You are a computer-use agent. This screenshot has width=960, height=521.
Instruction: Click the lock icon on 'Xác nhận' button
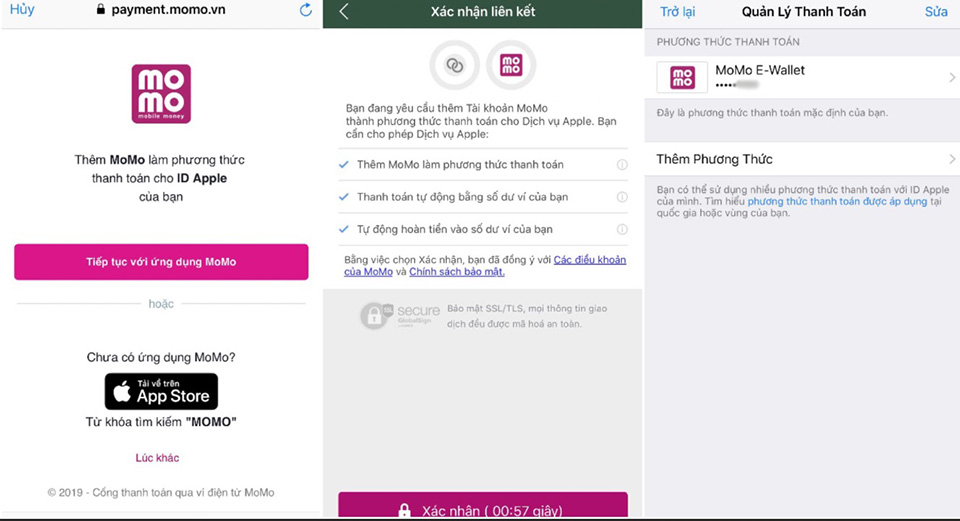click(x=404, y=510)
